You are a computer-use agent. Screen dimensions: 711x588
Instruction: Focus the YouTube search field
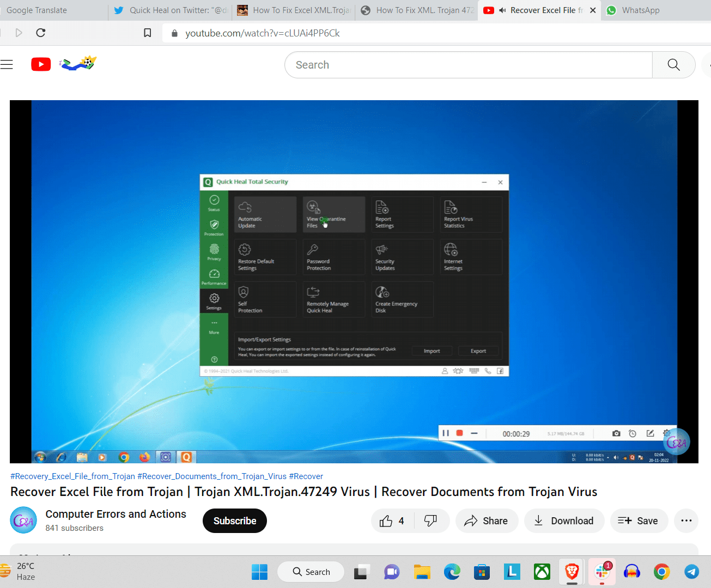(x=469, y=65)
